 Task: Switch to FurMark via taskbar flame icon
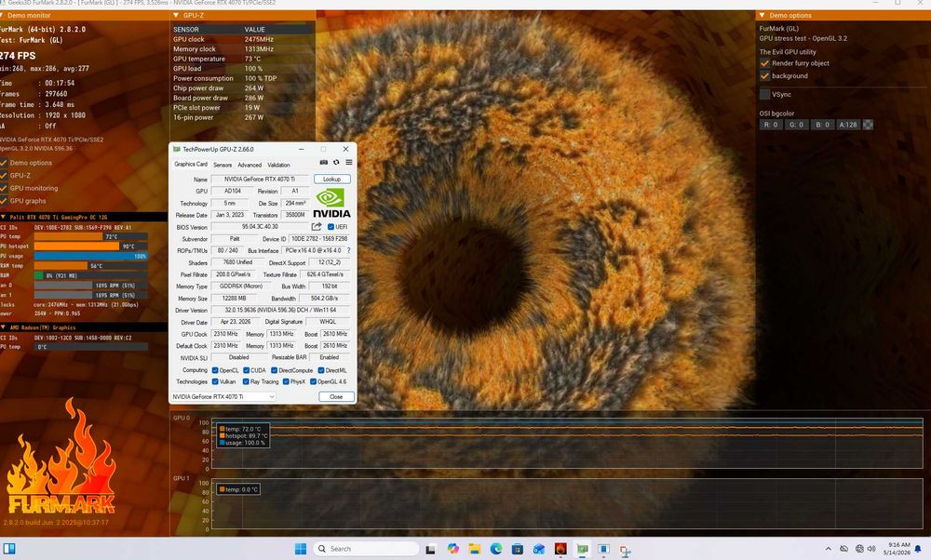coord(560,549)
